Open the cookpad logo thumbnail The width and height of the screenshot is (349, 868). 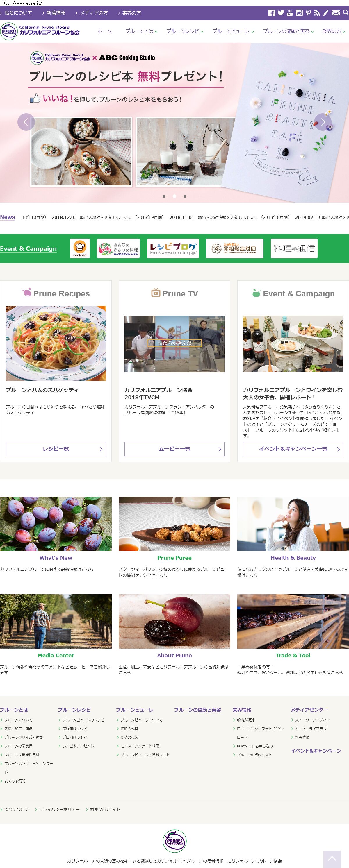pyautogui.click(x=80, y=248)
